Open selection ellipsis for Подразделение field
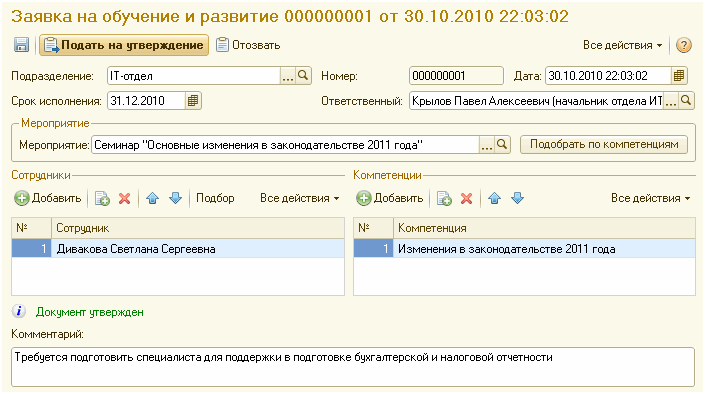The width and height of the screenshot is (706, 394). coord(288,76)
